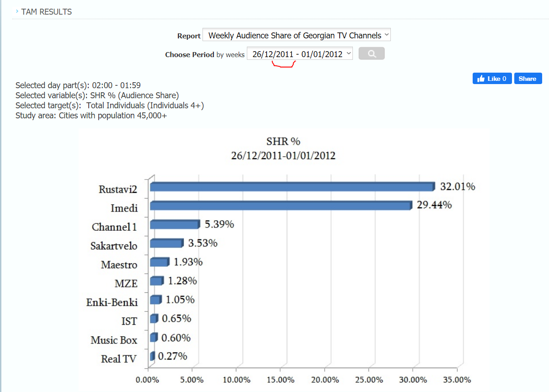Open the Report dropdown
Image resolution: width=549 pixels, height=392 pixels.
[x=297, y=35]
